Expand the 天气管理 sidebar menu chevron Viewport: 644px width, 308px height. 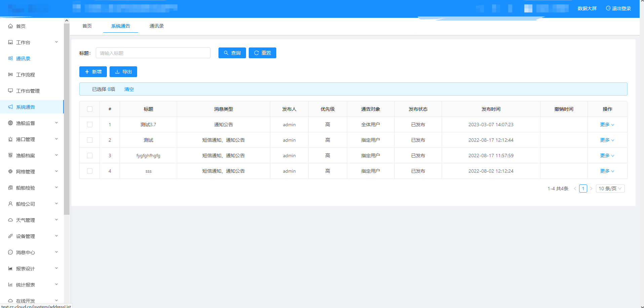[x=56, y=220]
